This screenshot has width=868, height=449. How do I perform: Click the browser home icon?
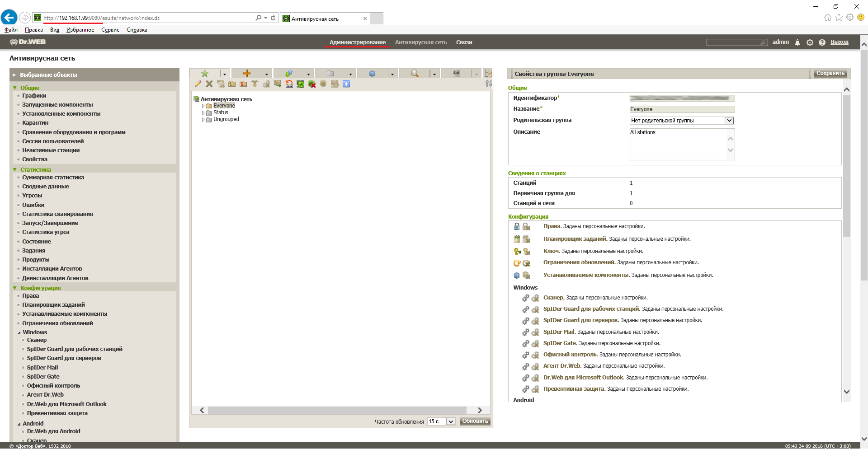[x=827, y=17]
